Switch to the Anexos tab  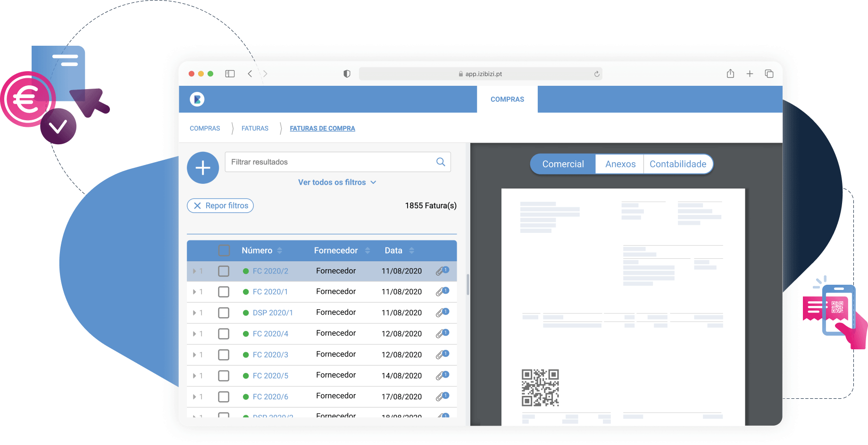[x=620, y=164]
